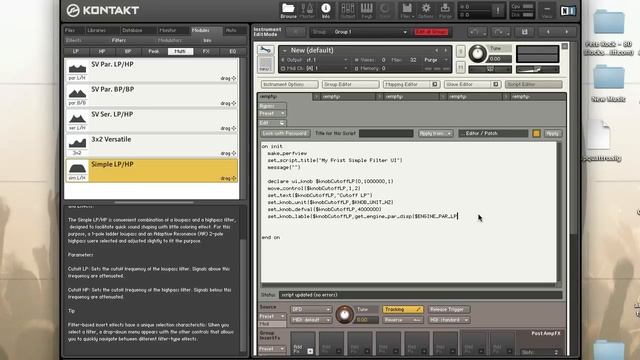Open the Browse panel from the toolbar
The height and width of the screenshot is (360, 640).
[x=288, y=11]
